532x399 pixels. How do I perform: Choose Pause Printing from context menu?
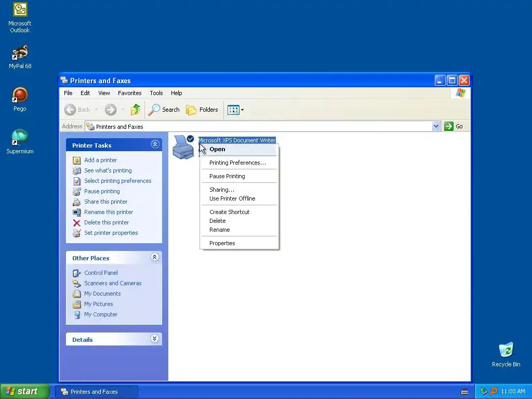pos(239,177)
